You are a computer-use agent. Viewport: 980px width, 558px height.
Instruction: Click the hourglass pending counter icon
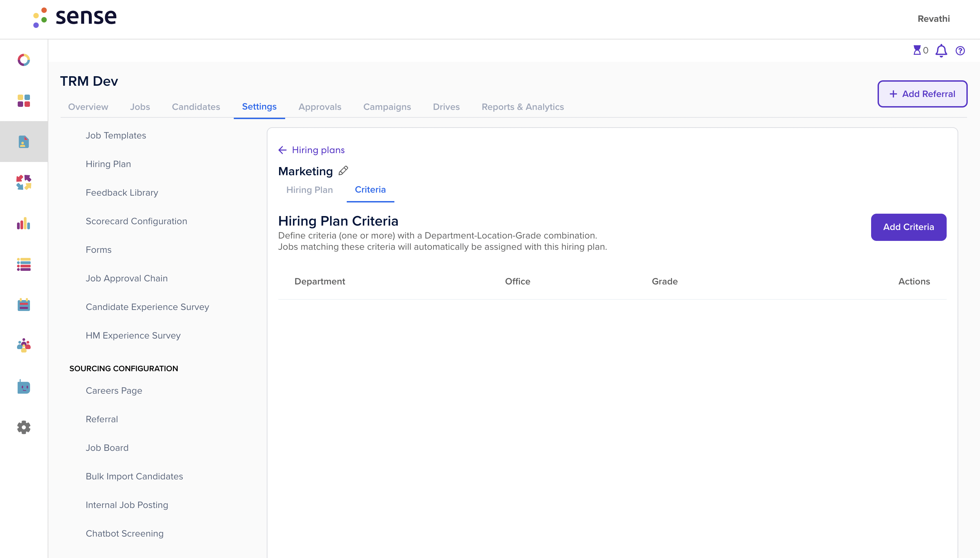[x=917, y=50]
